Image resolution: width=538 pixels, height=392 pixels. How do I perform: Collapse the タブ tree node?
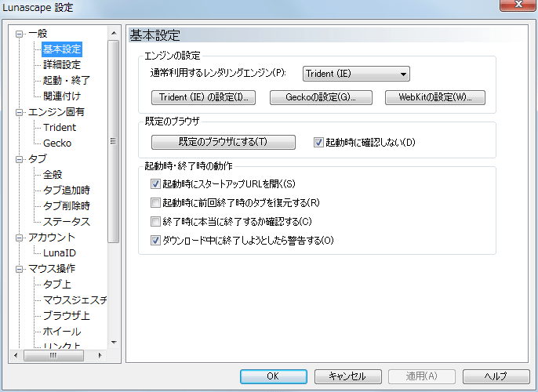19,159
